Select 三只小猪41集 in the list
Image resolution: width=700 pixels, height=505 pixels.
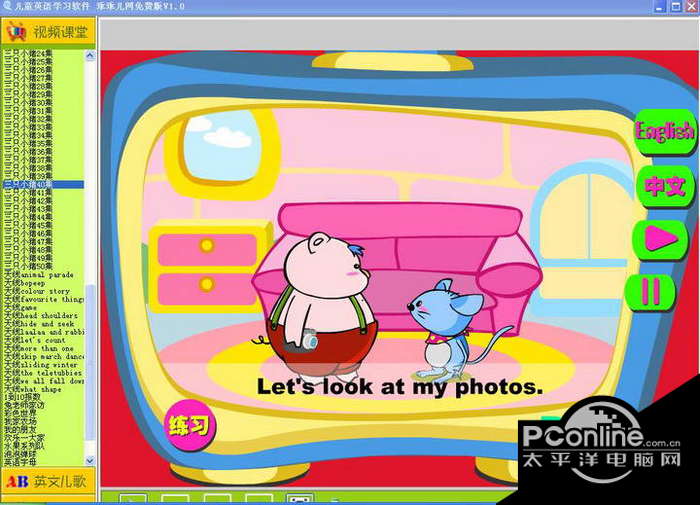28,193
